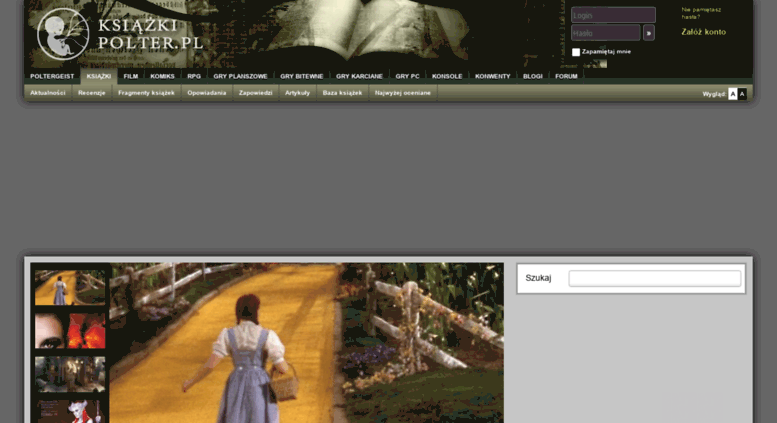Open the RPG section
This screenshot has height=423, width=777.
point(194,76)
